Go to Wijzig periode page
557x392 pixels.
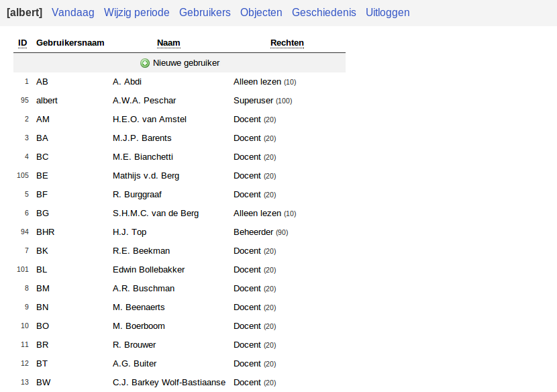pos(137,13)
